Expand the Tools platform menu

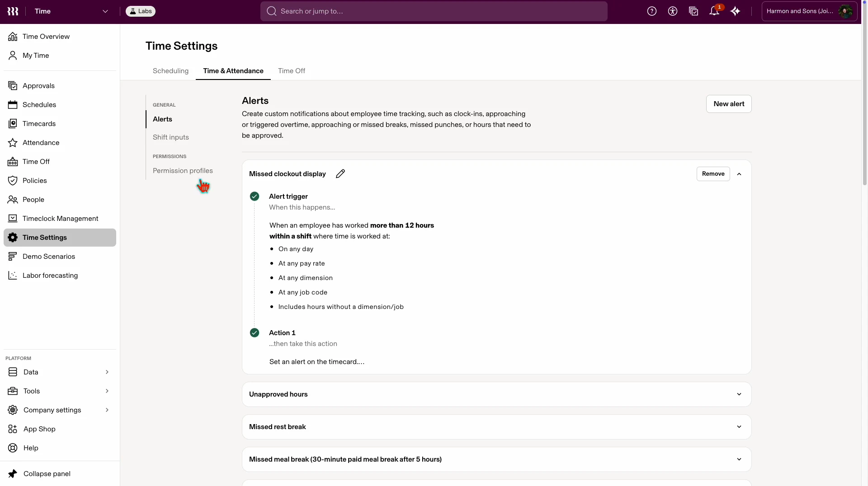60,391
